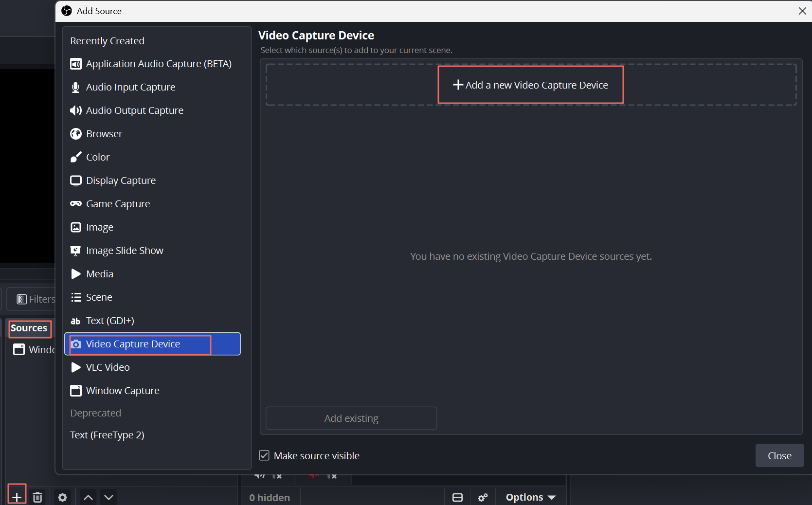Select Audio Output Capture speaker icon
This screenshot has height=505, width=812.
tap(75, 110)
